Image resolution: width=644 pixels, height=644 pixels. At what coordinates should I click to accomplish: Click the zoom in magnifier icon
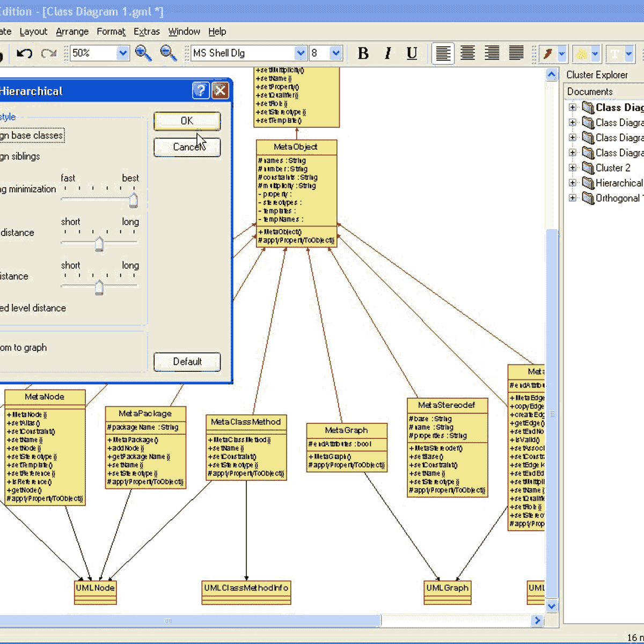pyautogui.click(x=143, y=53)
